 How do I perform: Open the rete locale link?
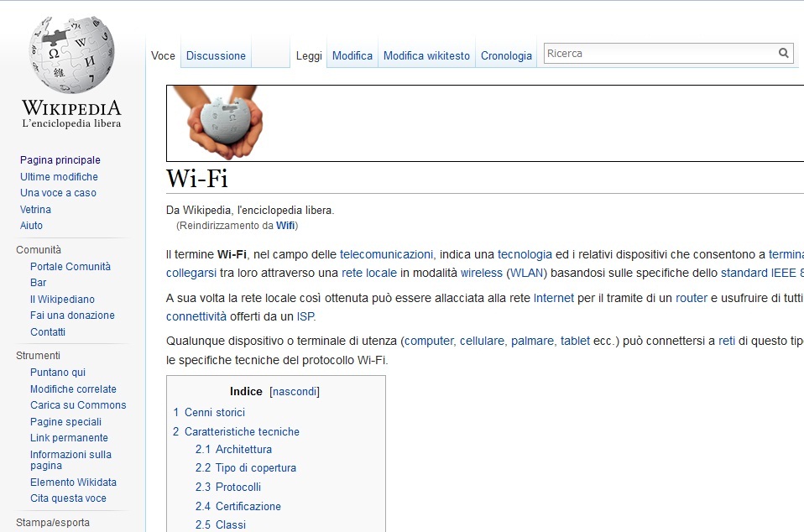tap(369, 274)
